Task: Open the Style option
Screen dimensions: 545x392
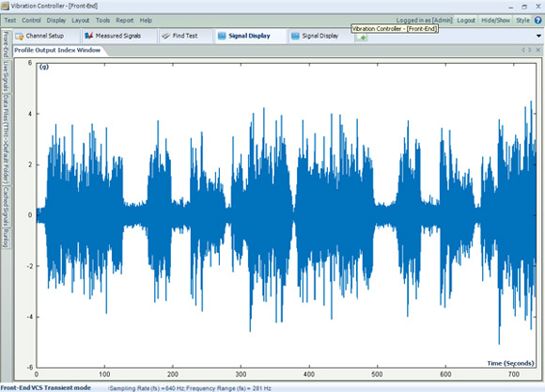Action: coord(522,20)
